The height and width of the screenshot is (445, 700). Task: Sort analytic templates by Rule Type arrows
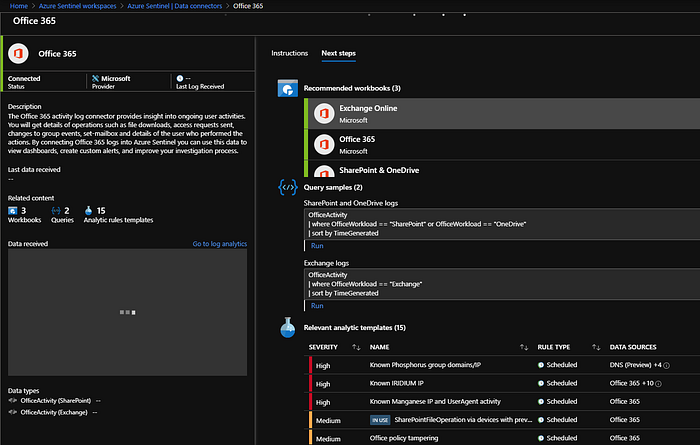596,347
